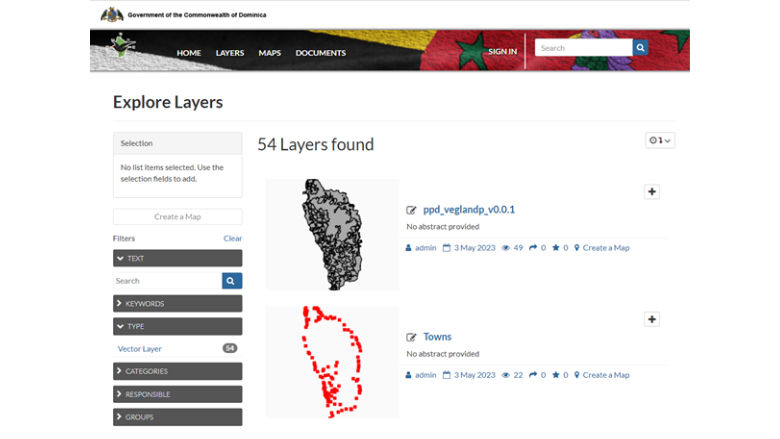Viewport: 780px width, 439px height.
Task: Click edit icon beside ppd_veglandp_v0.0.1 title
Action: (x=411, y=210)
